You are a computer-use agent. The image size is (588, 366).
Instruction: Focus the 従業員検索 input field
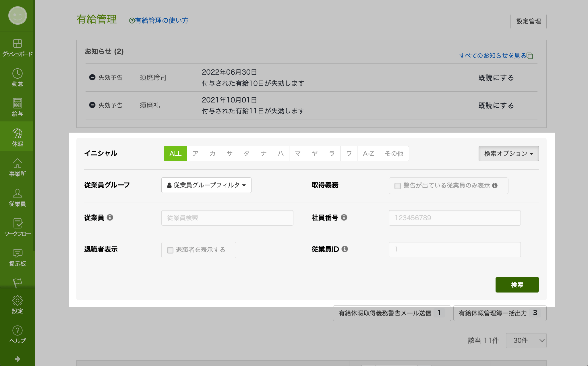(x=227, y=218)
